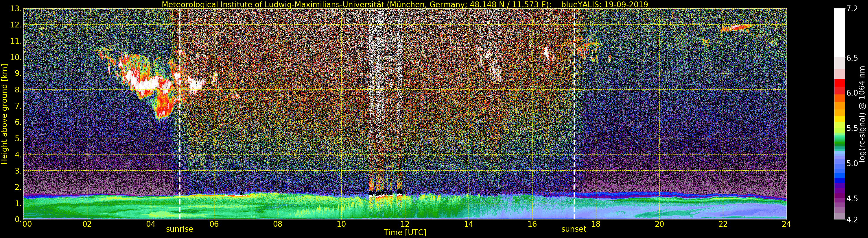Click the green segment of the colorbar
Screen dimensions: 868x238
[839, 142]
